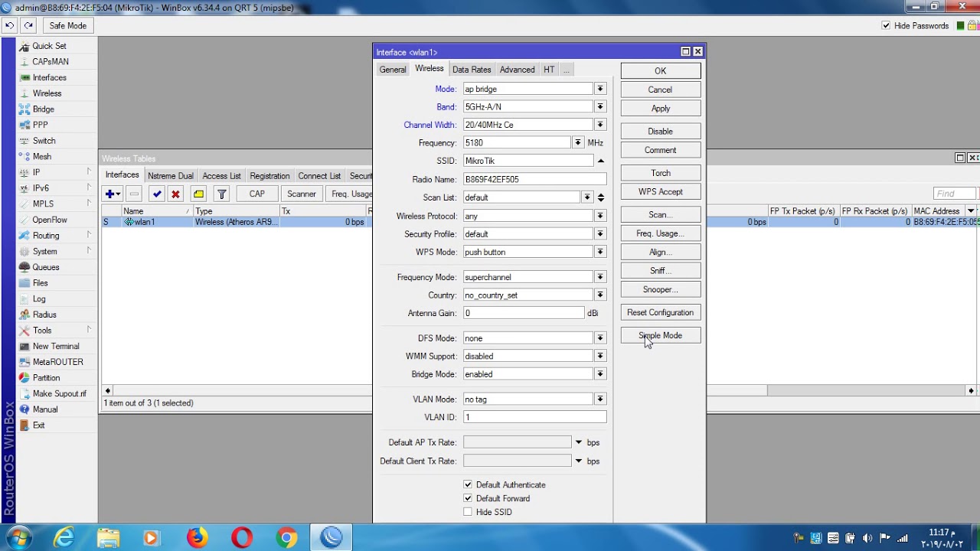Switch to the HT tab
This screenshot has height=551, width=980.
549,70
